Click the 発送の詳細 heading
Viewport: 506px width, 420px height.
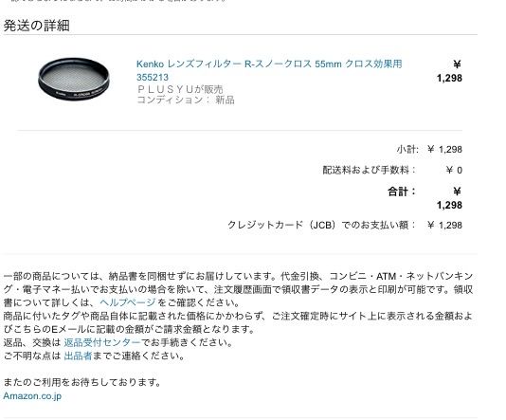click(x=36, y=26)
